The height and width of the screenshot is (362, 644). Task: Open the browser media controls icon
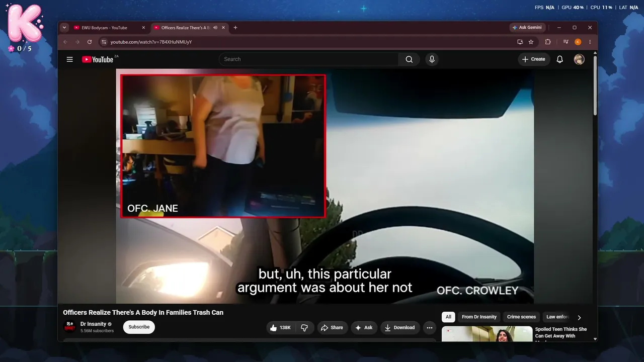pos(566,42)
